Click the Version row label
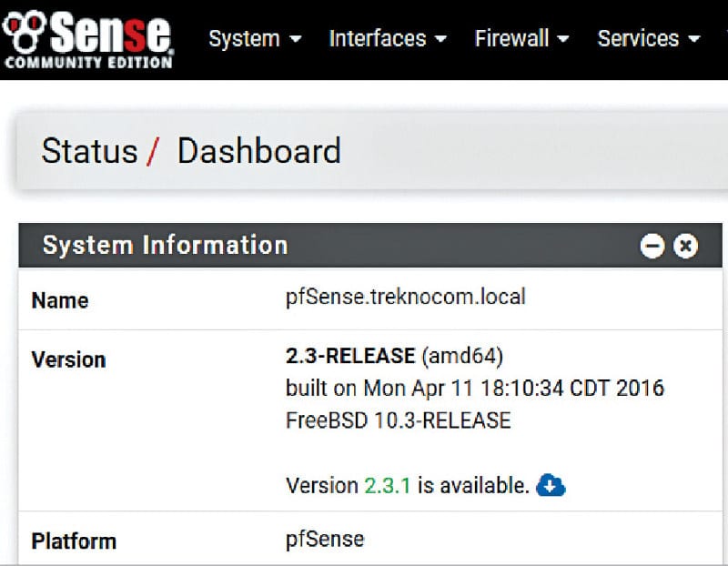 [68, 359]
